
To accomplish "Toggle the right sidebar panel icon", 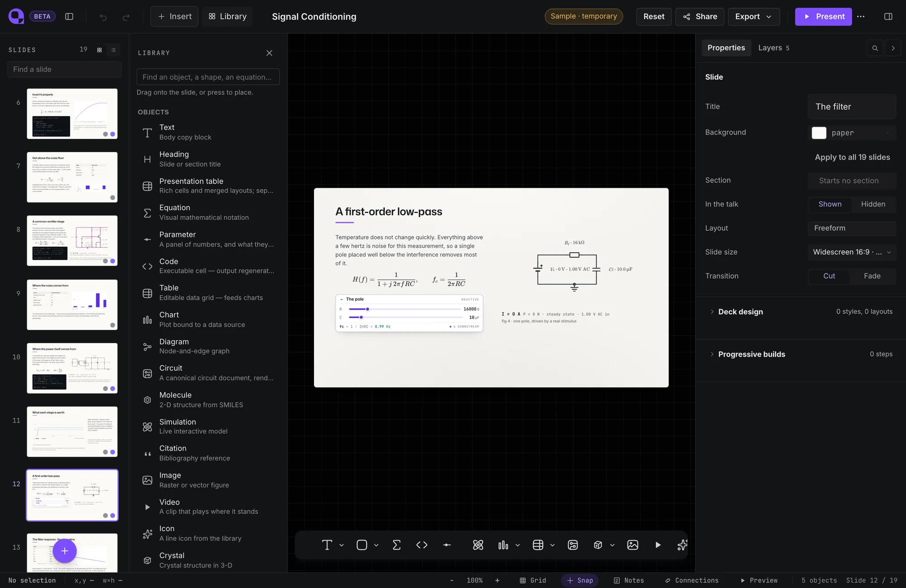I will point(888,17).
